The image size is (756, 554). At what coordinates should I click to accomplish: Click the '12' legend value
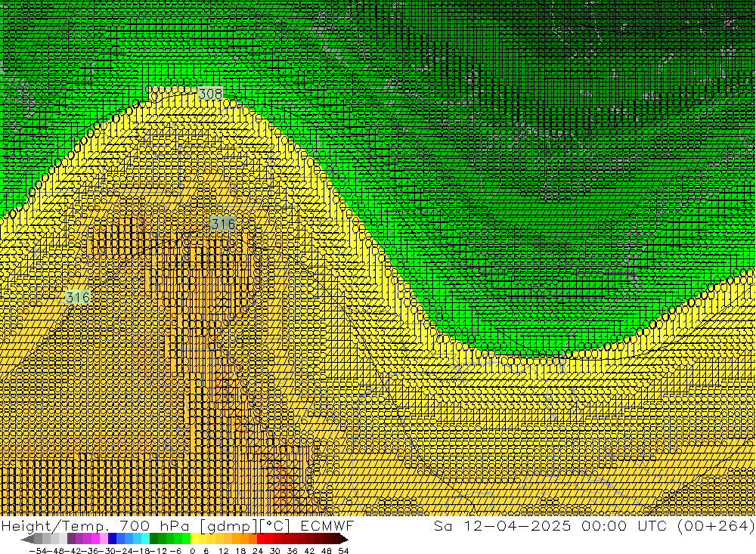224,551
